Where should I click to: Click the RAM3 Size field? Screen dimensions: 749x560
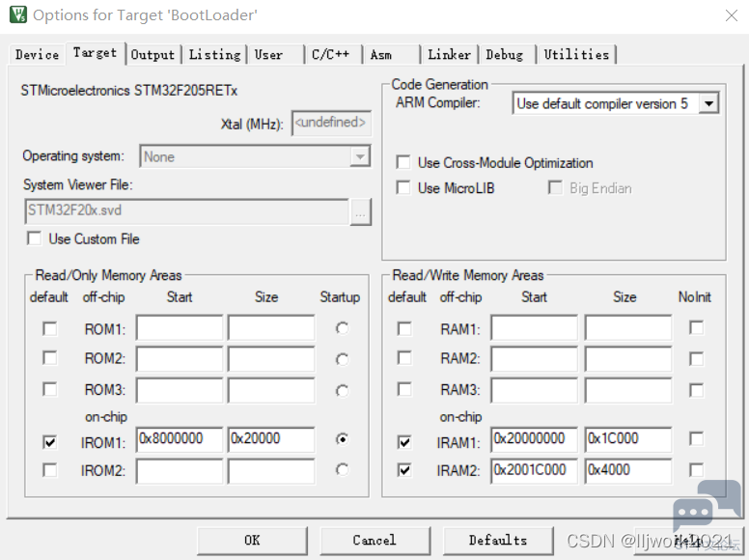click(628, 390)
